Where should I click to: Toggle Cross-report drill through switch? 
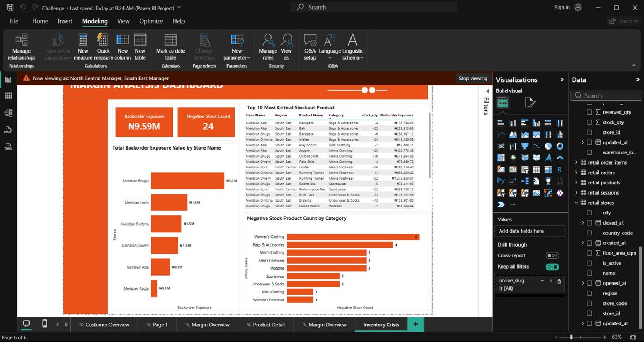click(552, 256)
